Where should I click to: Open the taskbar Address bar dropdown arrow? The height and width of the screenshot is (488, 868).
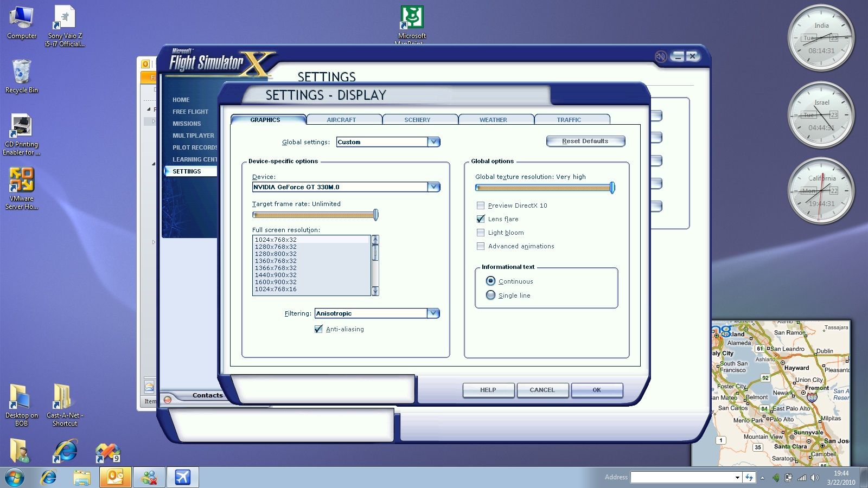tap(737, 478)
